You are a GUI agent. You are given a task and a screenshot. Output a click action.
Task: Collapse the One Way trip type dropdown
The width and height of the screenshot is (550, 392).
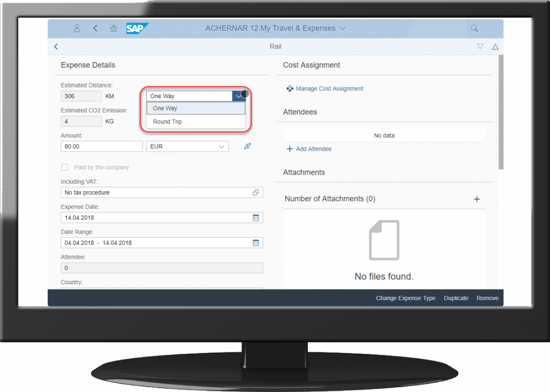pyautogui.click(x=238, y=96)
